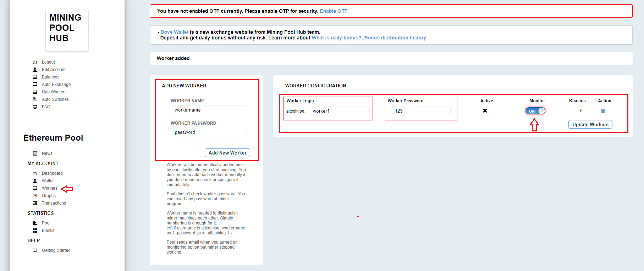Open Transactions under My Account
Viewport: 644px width, 271px height.
tap(54, 203)
